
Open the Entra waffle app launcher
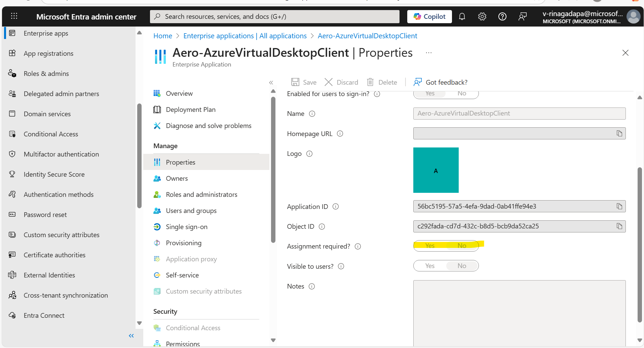[x=14, y=16]
